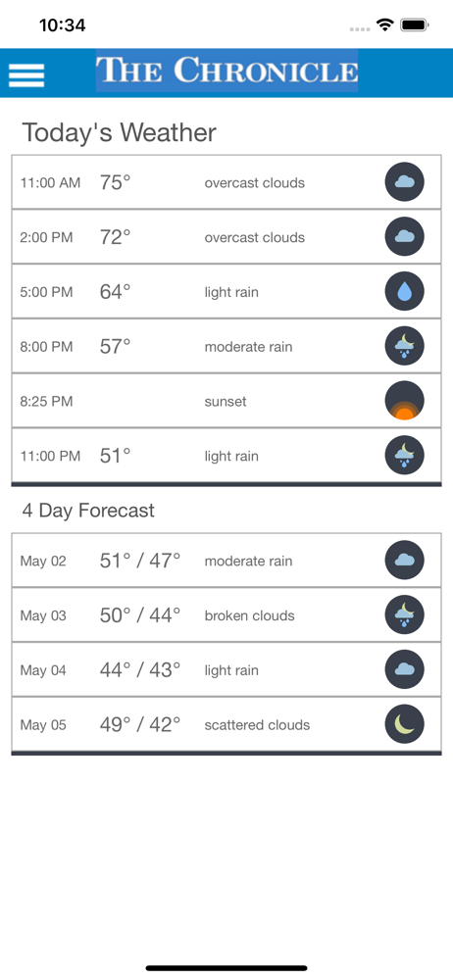This screenshot has width=453, height=980.
Task: Click the sunset icon
Action: tap(404, 401)
